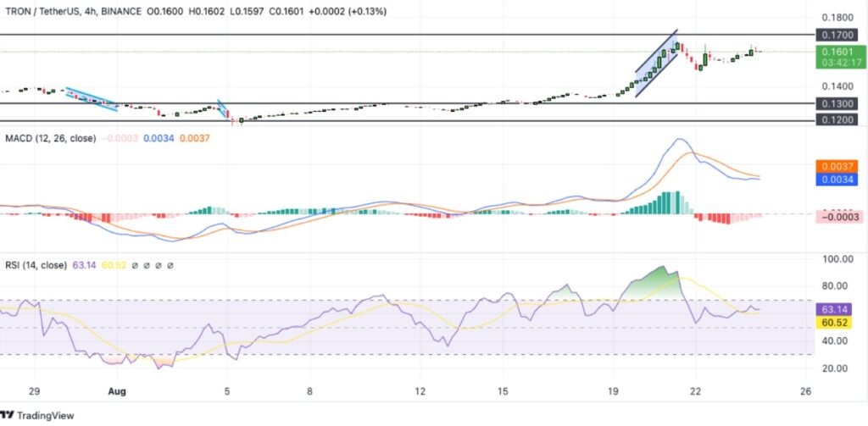
Task: Open the RSI (14, close) indicator legend
Action: click(36, 266)
